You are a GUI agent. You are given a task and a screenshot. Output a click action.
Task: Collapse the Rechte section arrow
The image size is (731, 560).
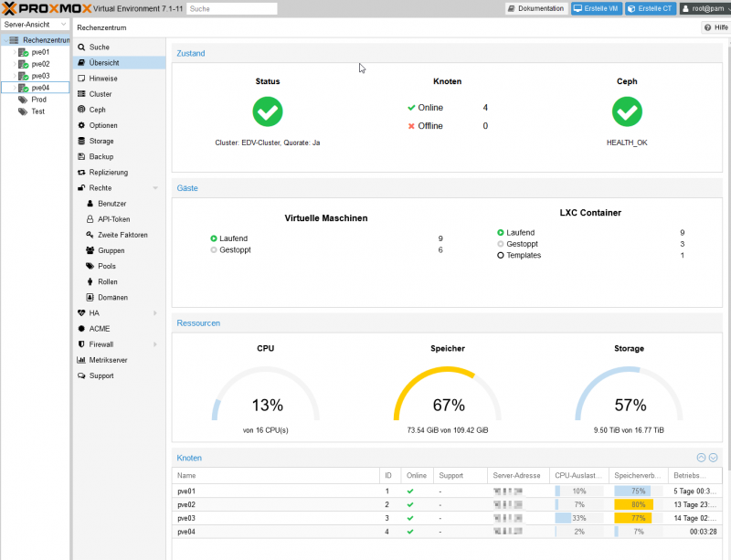[x=155, y=188]
